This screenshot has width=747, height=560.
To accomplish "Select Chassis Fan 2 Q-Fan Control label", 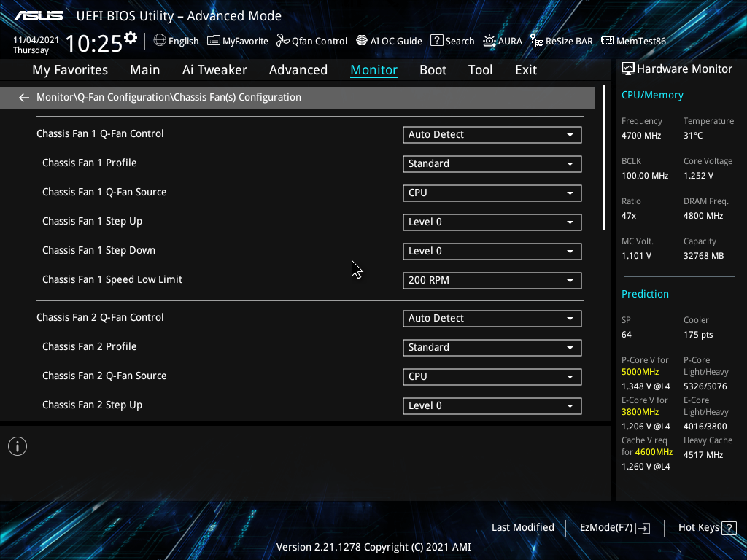I will (100, 318).
